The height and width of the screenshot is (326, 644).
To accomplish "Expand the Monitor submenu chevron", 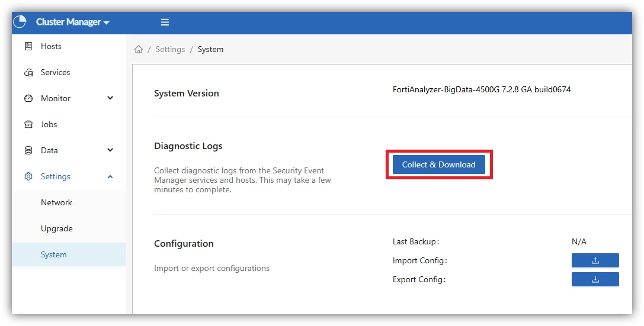I will tap(110, 98).
